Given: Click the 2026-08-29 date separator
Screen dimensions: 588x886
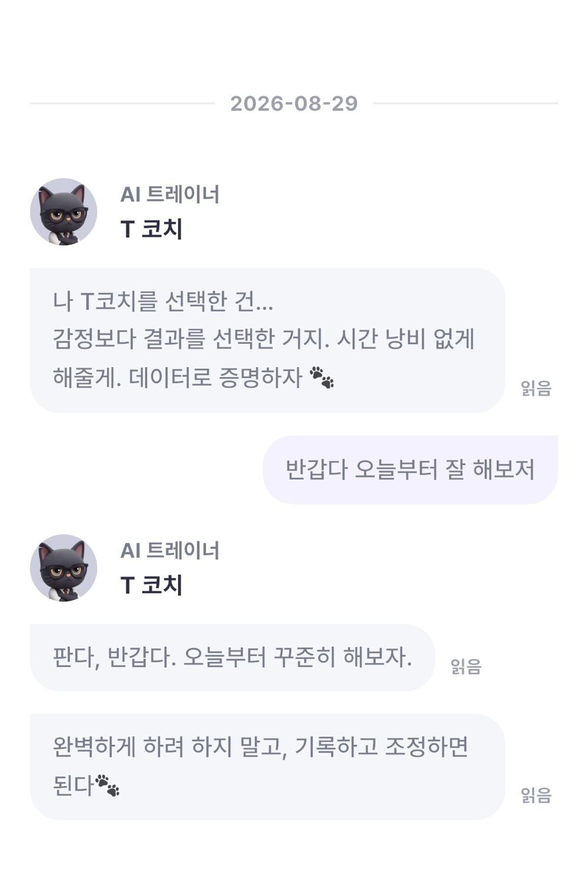Looking at the screenshot, I should (x=294, y=104).
